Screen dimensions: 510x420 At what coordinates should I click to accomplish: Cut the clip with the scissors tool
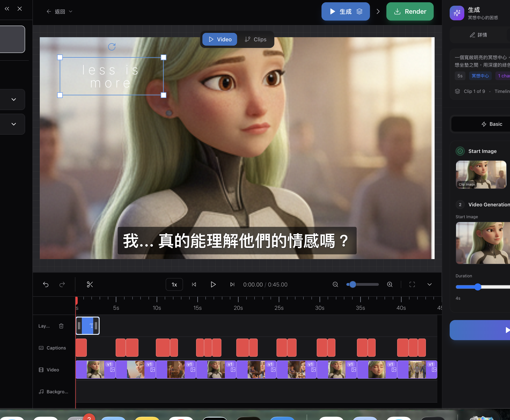[x=90, y=284]
